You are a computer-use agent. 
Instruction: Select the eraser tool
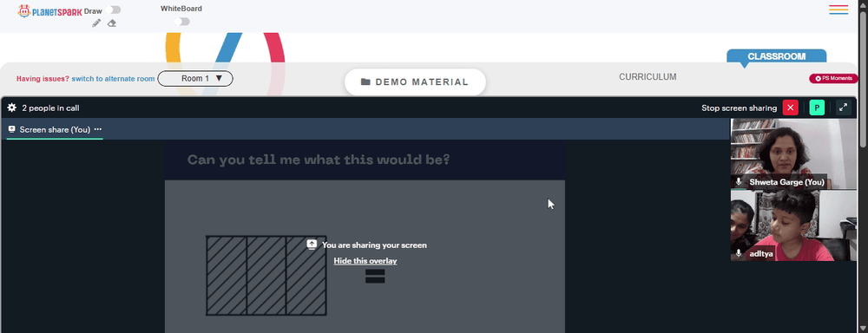tap(112, 23)
